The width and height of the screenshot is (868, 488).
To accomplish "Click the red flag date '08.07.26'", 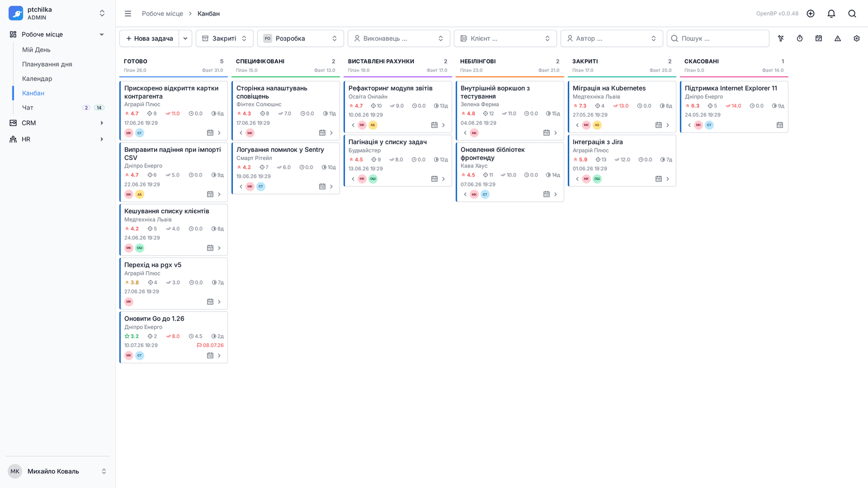I will pos(210,345).
